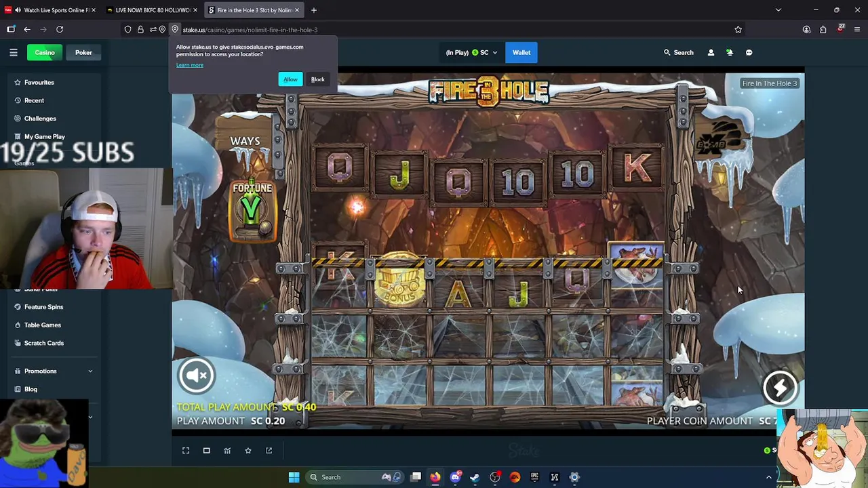Viewport: 868px width, 488px height.
Task: Bookmark this page with star icon
Action: click(x=738, y=29)
